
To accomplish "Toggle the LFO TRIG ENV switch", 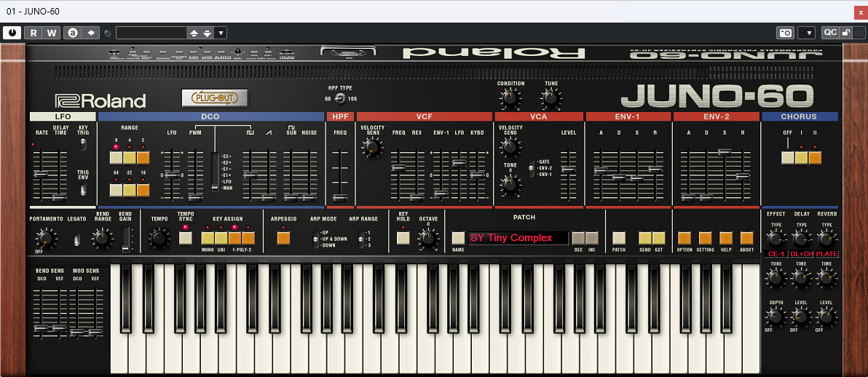I will click(x=83, y=189).
